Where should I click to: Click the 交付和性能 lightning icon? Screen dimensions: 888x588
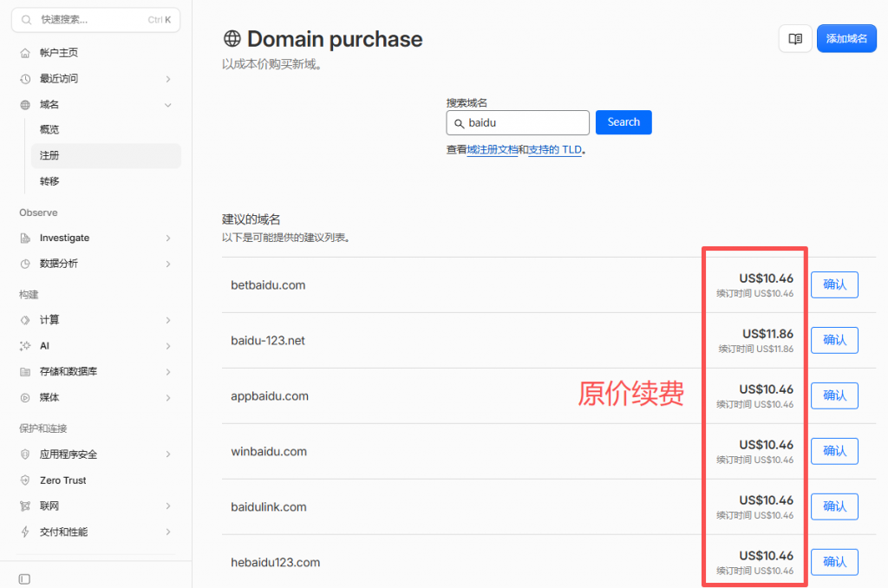25,532
